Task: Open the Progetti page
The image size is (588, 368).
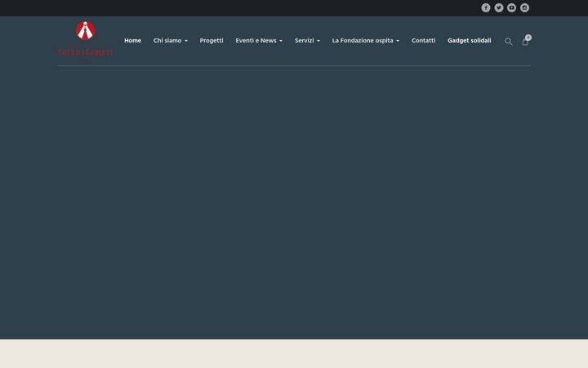Action: coord(212,41)
